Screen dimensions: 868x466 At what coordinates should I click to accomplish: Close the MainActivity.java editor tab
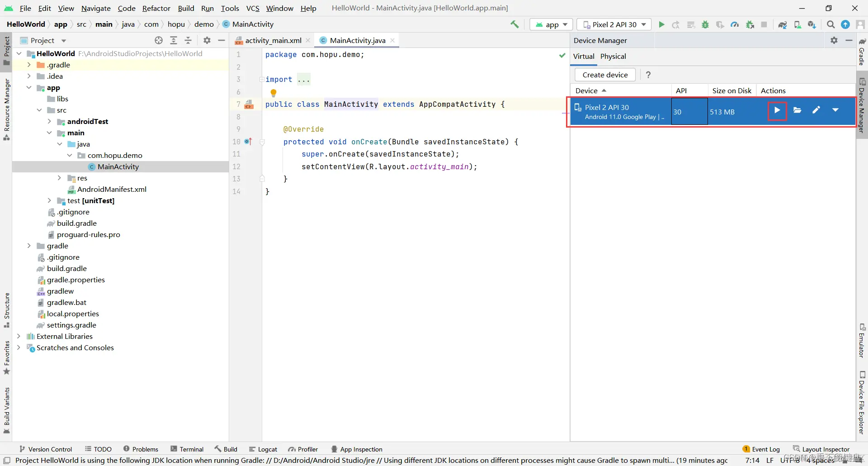tap(392, 40)
